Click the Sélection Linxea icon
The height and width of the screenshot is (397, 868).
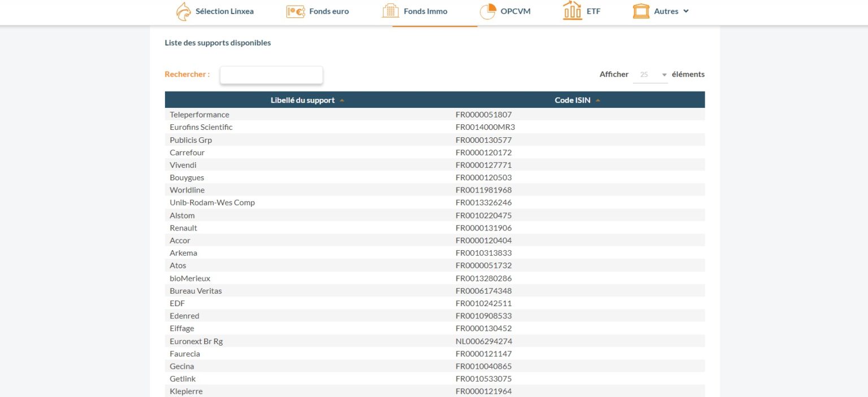[184, 11]
